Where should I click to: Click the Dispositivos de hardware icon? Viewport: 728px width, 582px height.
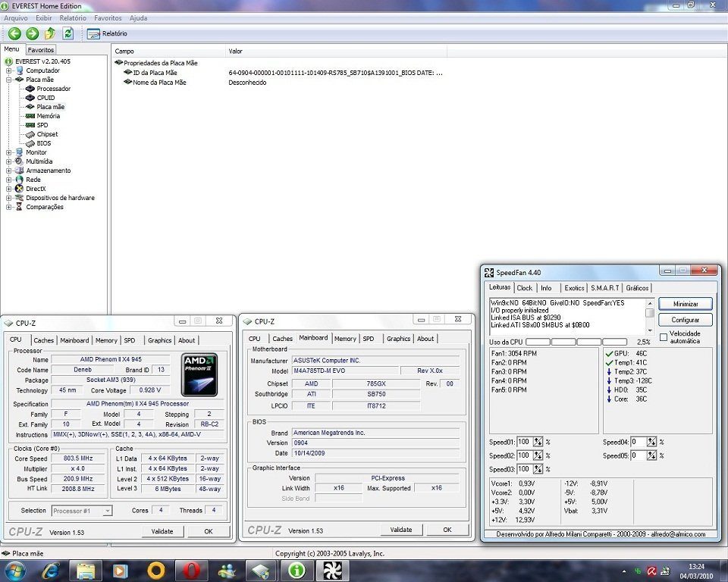pyautogui.click(x=19, y=198)
